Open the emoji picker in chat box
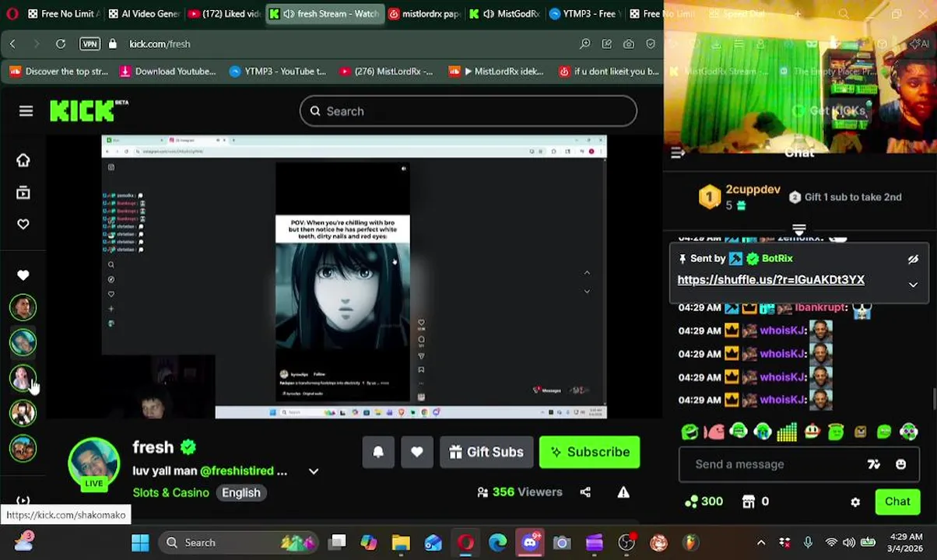 [900, 464]
